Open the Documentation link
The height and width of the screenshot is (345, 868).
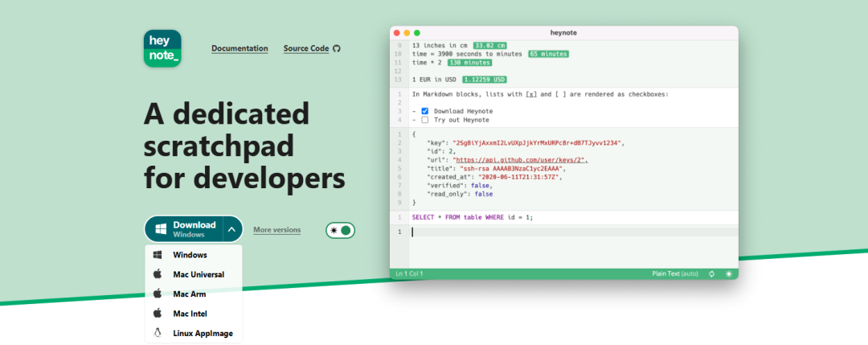pyautogui.click(x=240, y=49)
